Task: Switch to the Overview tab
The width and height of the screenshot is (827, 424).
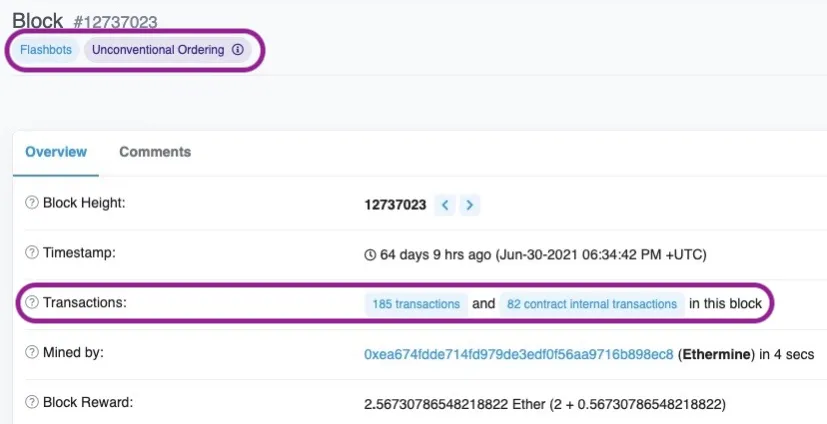Action: [56, 152]
